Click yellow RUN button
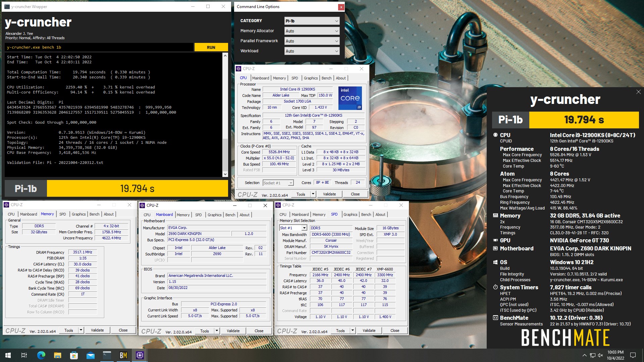Screen dimensions: 644x362 211,47
